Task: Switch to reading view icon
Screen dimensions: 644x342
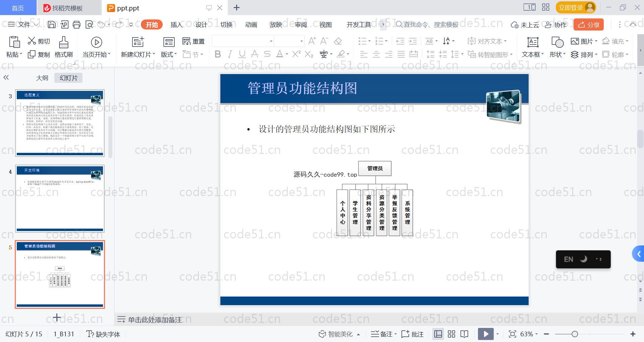Action: pyautogui.click(x=464, y=334)
